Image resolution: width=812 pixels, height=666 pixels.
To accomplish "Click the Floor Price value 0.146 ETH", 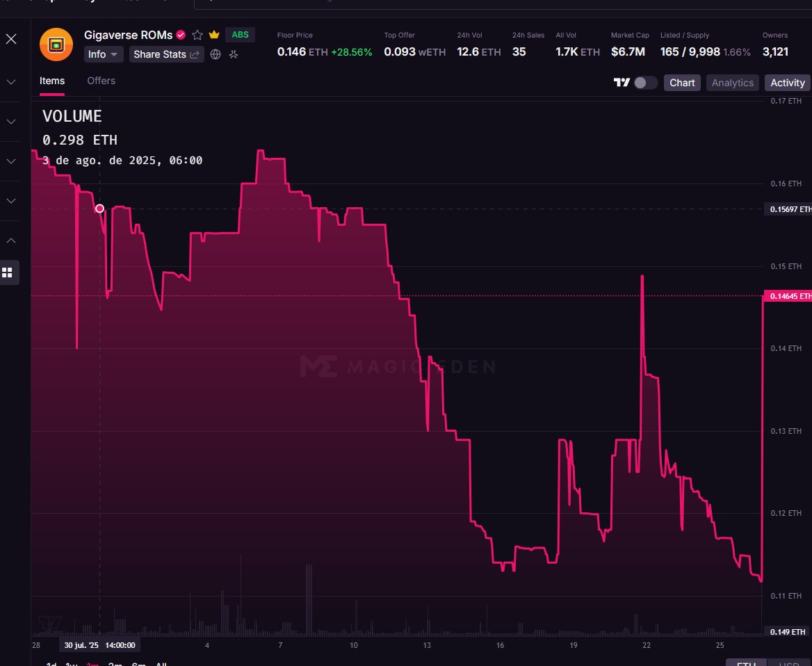I will (x=303, y=51).
